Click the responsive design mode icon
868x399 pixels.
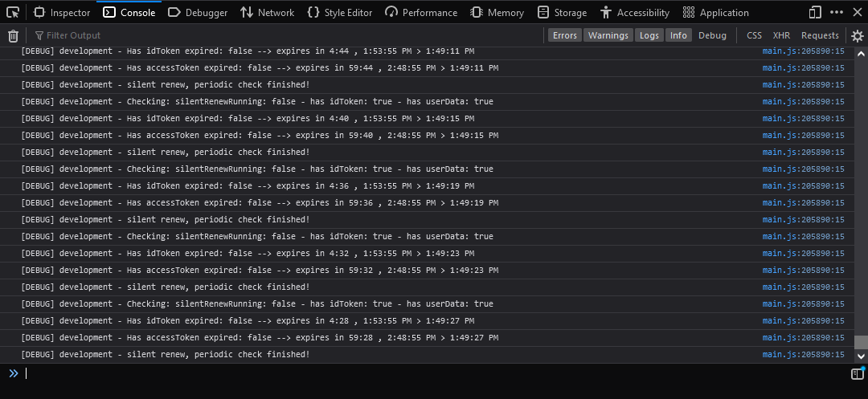(x=815, y=12)
